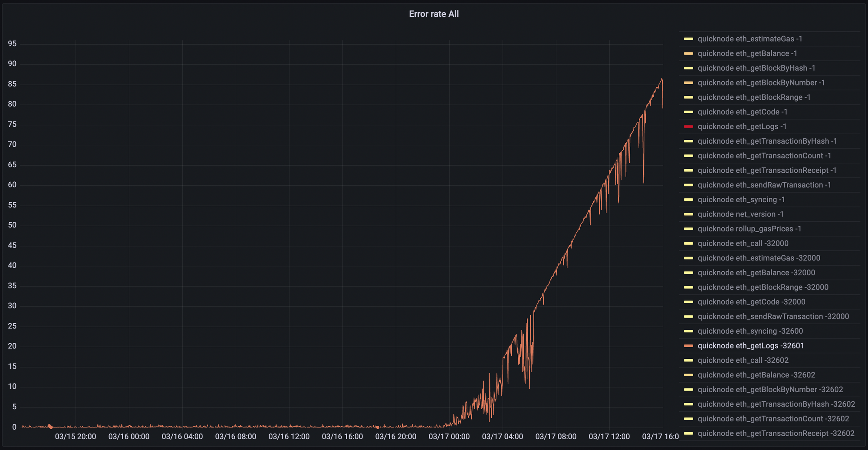Image resolution: width=868 pixels, height=450 pixels.
Task: Click the 50 y-axis value label
Action: [12, 225]
